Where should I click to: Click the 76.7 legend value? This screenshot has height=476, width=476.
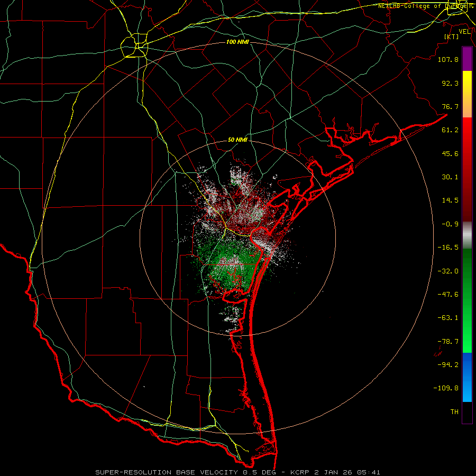(450, 106)
